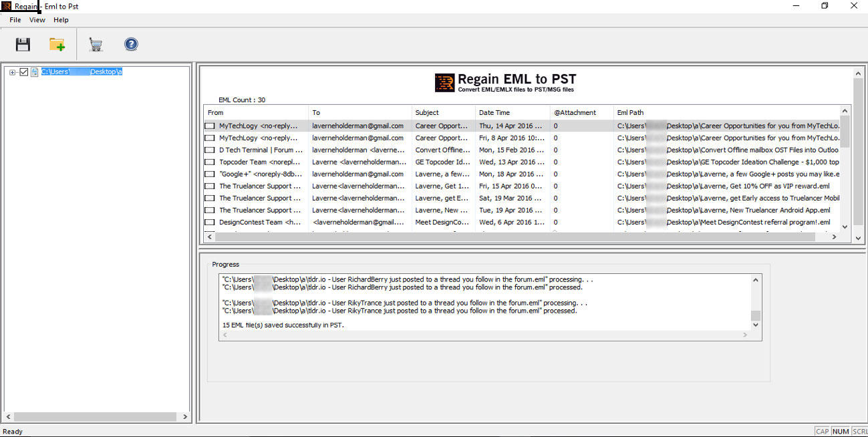Click the "EML Count : 30" label
This screenshot has height=437, width=868.
[x=242, y=100]
